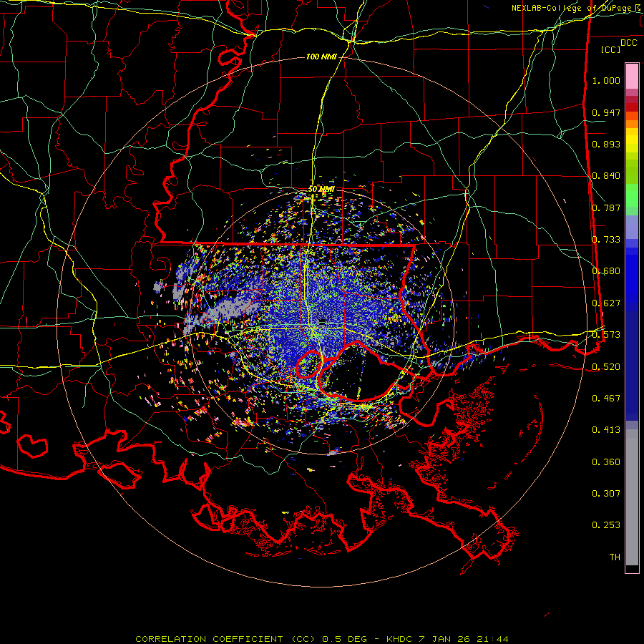
Task: Select the 0.360 legend value
Action: coord(606,462)
